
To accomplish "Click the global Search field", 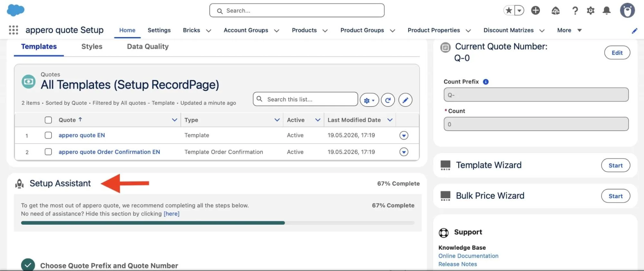I will pyautogui.click(x=297, y=10).
